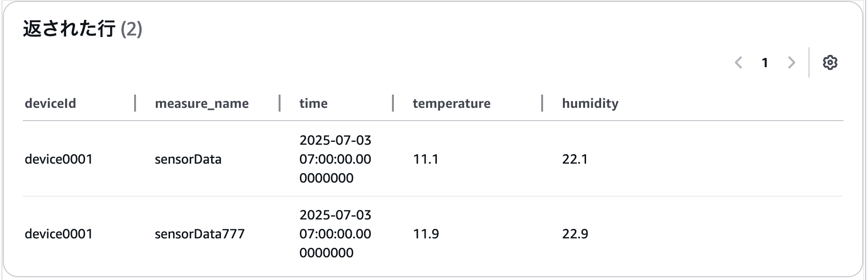Click humidity value 22.1
This screenshot has height=280, width=868.
pos(575,159)
